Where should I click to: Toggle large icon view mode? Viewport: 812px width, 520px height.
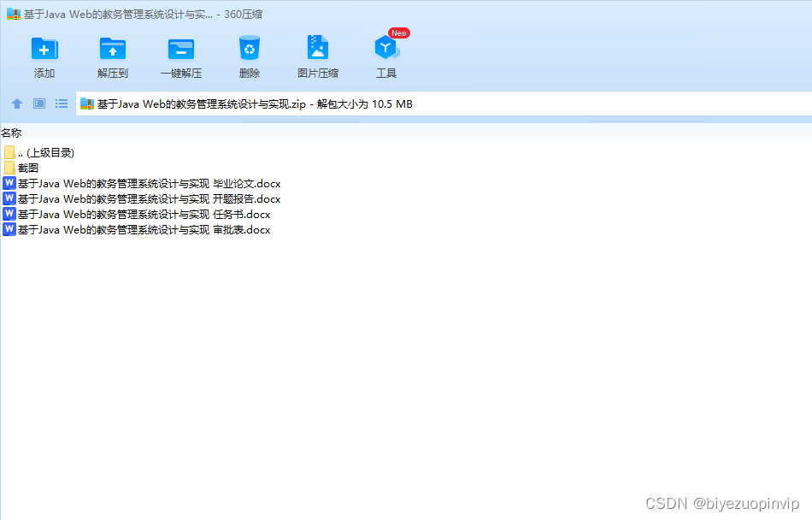coord(38,103)
